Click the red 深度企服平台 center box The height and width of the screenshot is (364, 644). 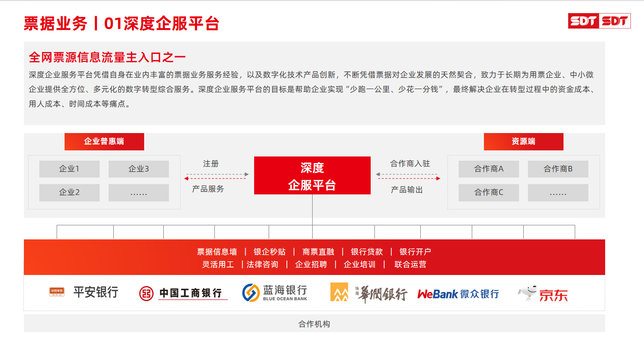pyautogui.click(x=312, y=176)
